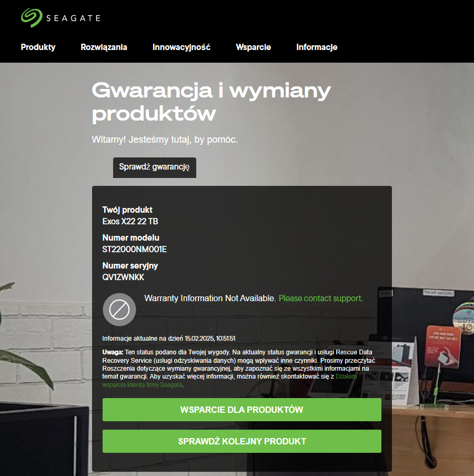Click the information date timestamp line
This screenshot has height=476, width=474.
click(x=169, y=339)
